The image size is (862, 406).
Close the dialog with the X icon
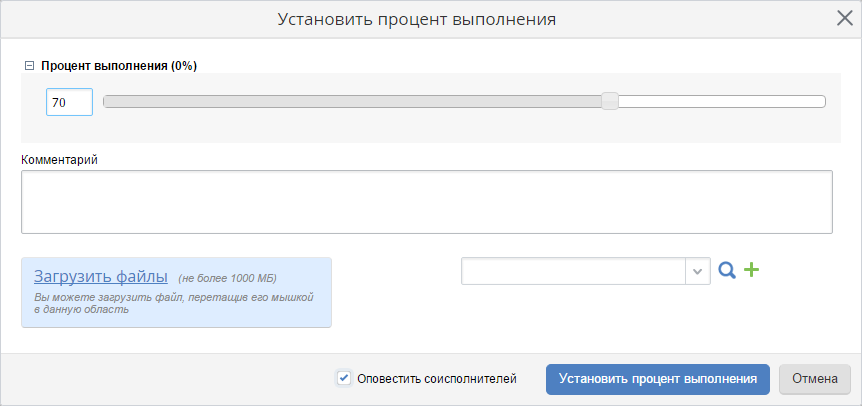[844, 17]
